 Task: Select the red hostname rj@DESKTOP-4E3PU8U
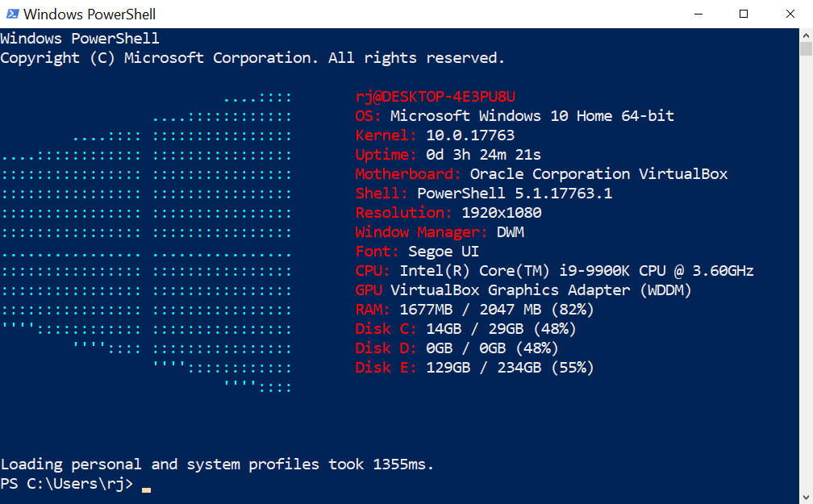[436, 96]
